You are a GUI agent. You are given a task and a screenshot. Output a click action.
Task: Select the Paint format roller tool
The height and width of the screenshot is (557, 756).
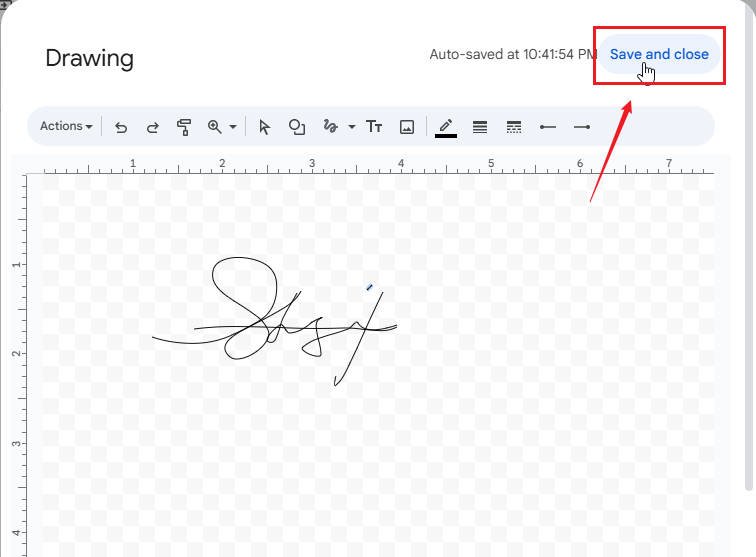click(x=184, y=127)
